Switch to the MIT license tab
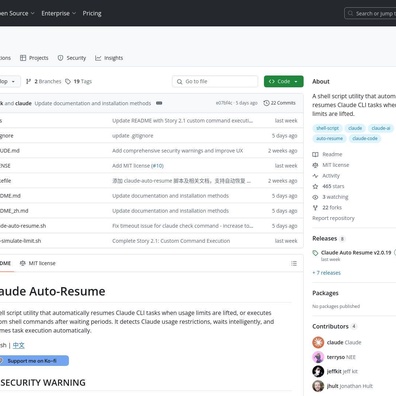Viewport: 396px width, 396px height. 38,263
